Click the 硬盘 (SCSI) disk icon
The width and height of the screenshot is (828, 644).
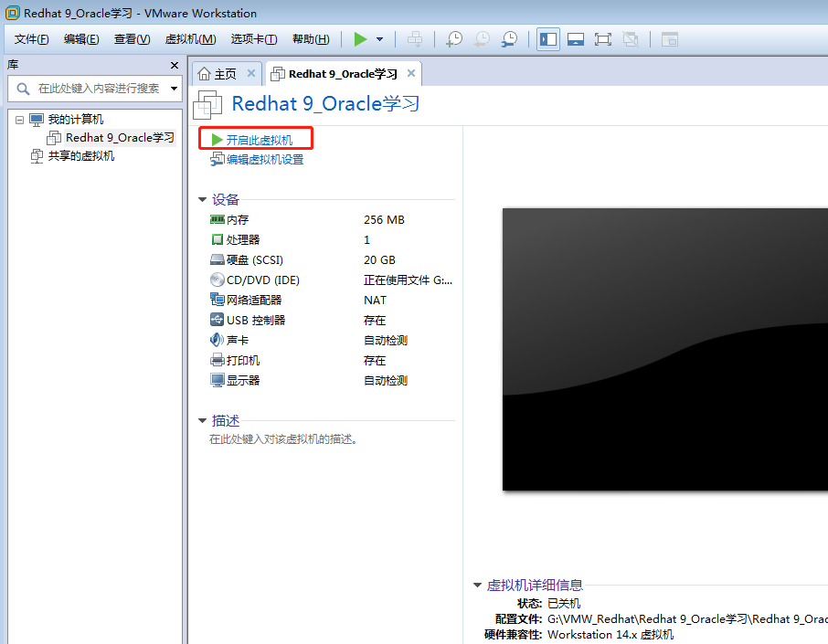coord(217,259)
